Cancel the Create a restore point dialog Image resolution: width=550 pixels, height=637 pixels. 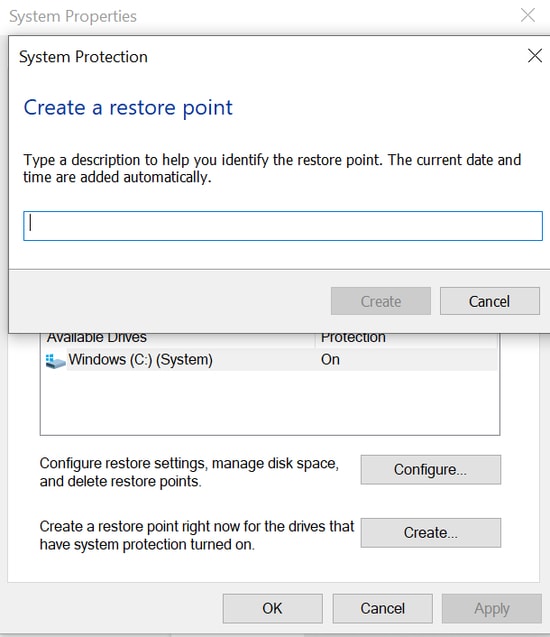click(489, 301)
